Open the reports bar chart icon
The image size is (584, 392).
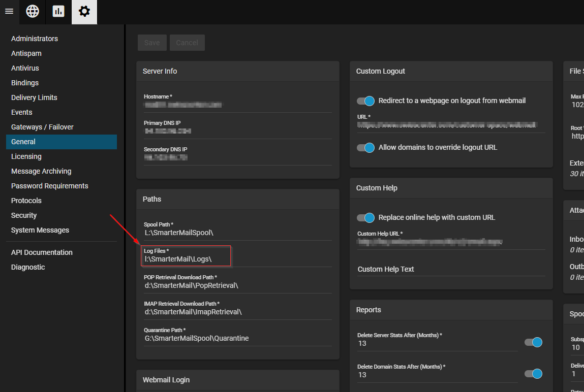58,11
